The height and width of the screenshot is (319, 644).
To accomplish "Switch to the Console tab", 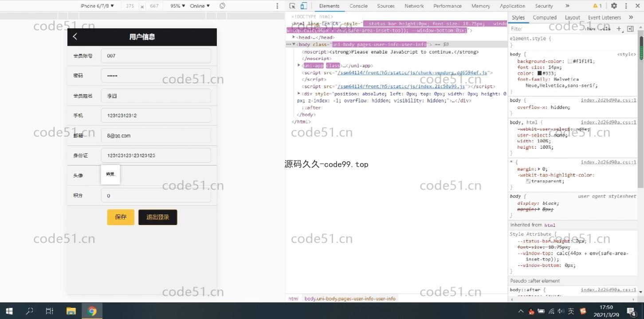I will 358,6.
